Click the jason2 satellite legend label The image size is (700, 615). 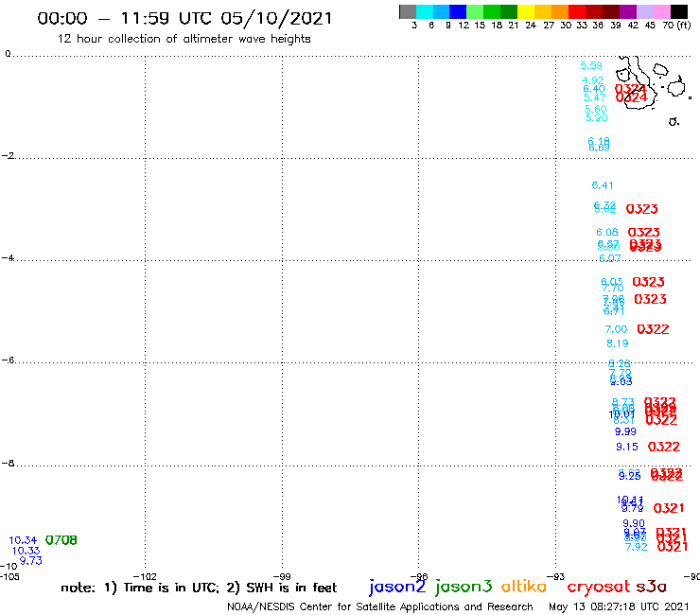pyautogui.click(x=397, y=587)
